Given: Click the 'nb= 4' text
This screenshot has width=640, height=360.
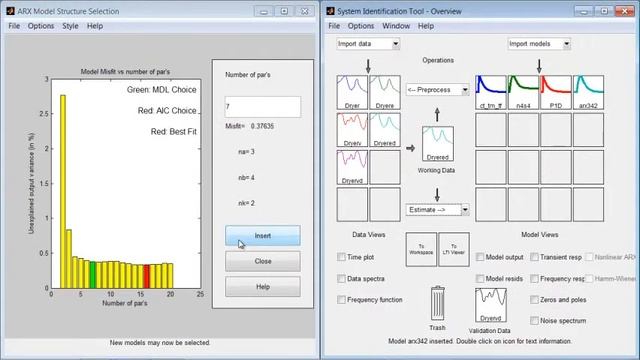Looking at the screenshot, I should click(246, 178).
